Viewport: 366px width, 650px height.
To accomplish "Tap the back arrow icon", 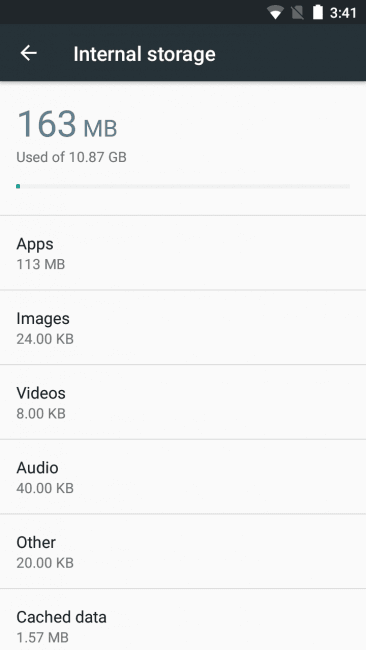I will (29, 53).
